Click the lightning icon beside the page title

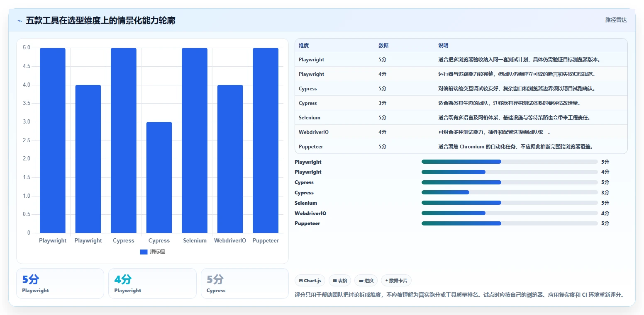click(x=20, y=21)
